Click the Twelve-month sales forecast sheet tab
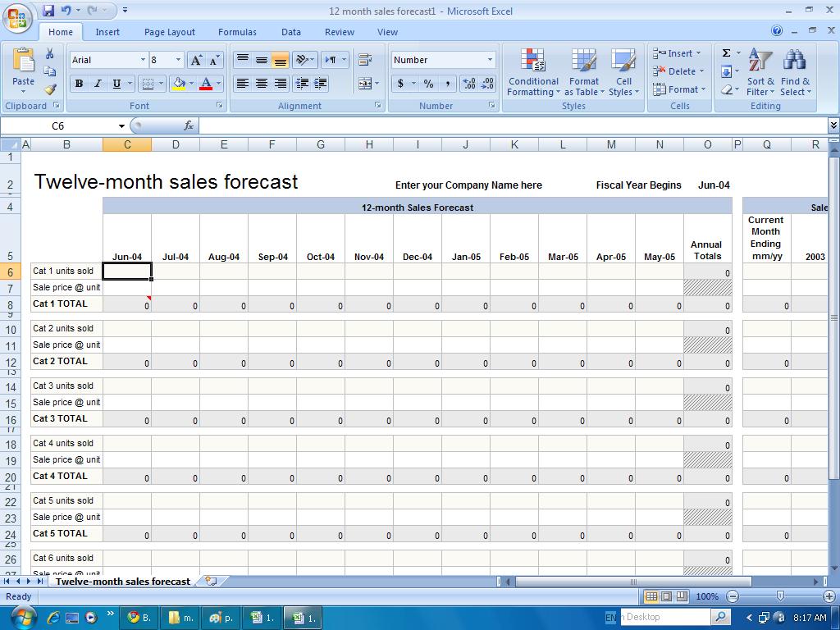The height and width of the screenshot is (630, 840). pos(121,581)
